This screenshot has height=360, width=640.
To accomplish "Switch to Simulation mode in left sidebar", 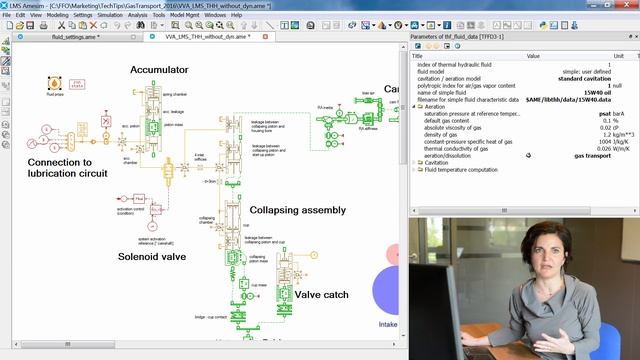I will [6, 71].
